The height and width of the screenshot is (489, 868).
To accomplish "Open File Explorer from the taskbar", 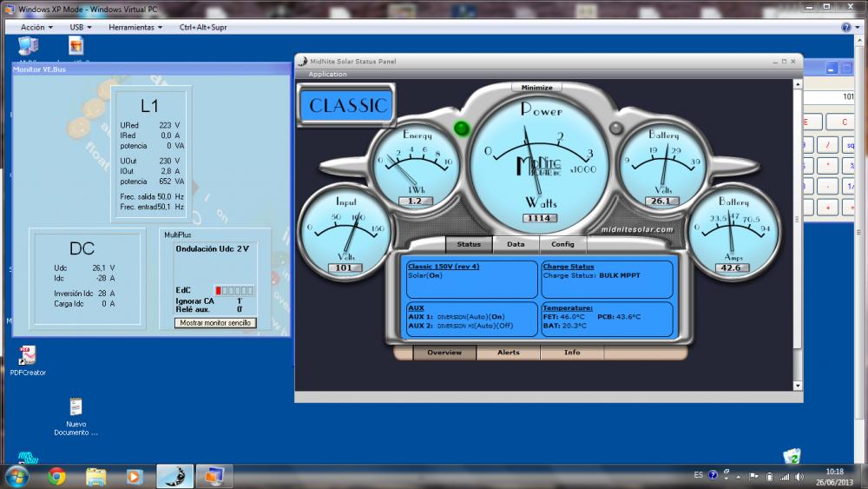I will tap(95, 476).
